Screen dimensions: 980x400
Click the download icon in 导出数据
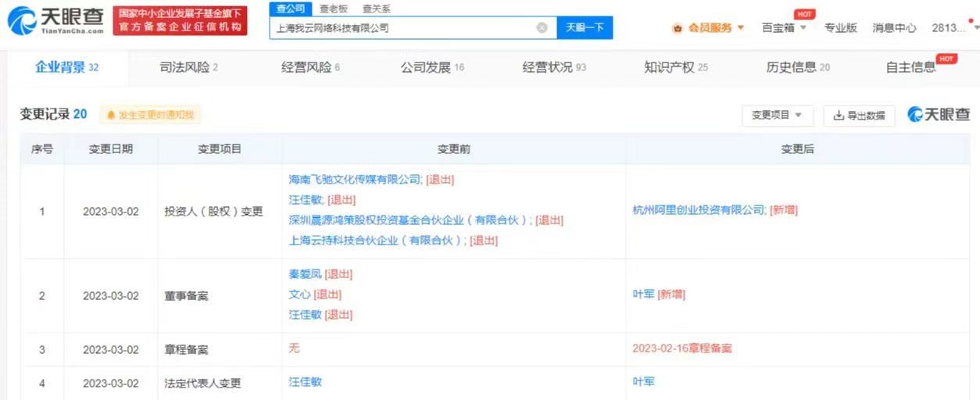[x=839, y=116]
